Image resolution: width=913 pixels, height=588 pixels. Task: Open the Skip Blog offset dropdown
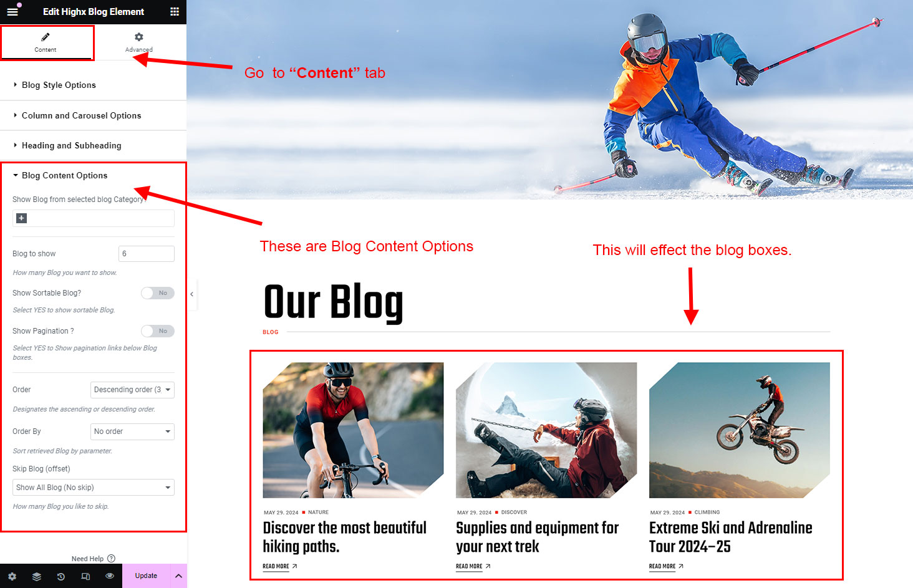click(x=94, y=488)
